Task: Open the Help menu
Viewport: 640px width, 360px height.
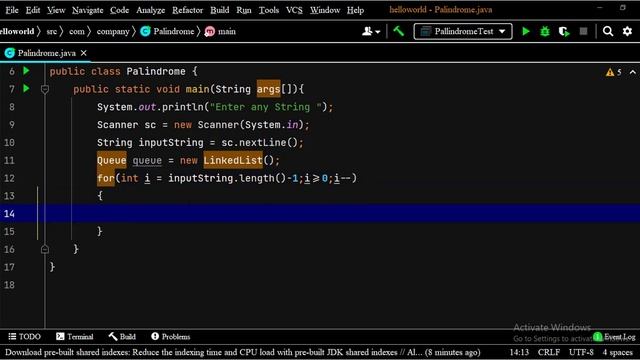Action: (355, 10)
